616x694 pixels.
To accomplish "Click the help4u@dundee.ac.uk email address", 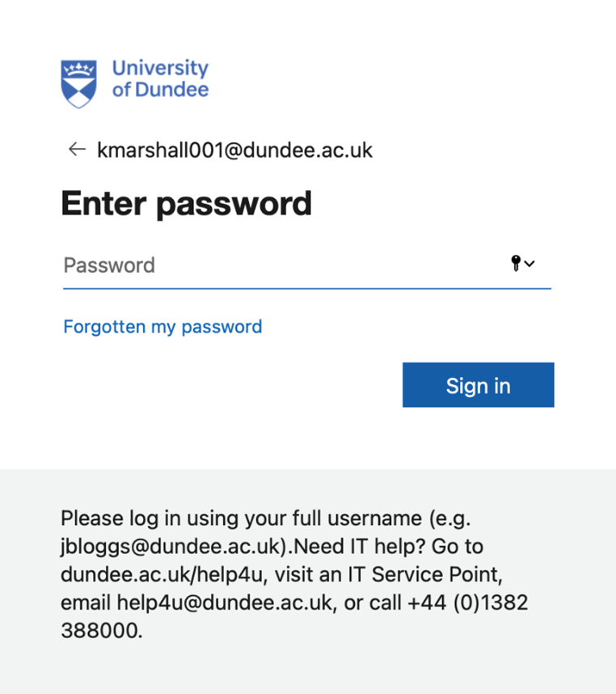I will [x=224, y=603].
